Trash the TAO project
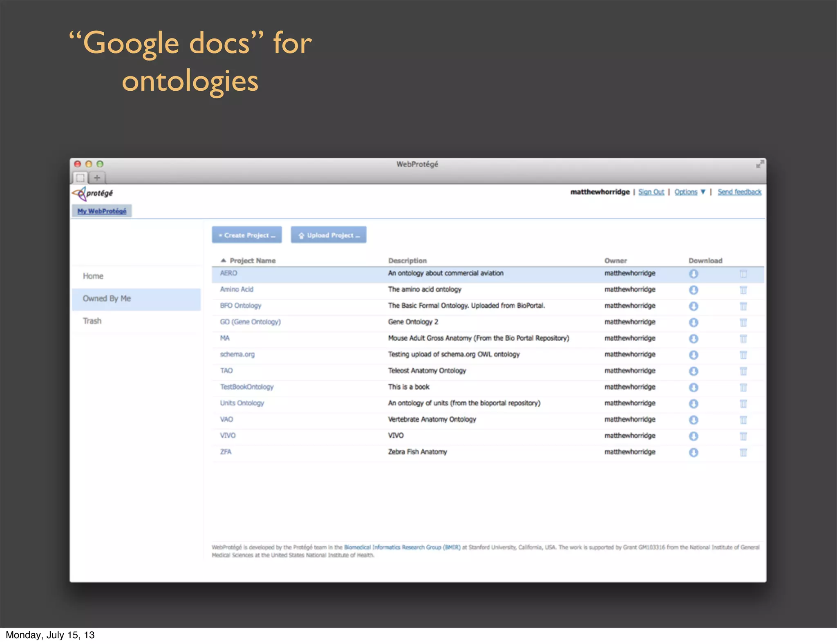Viewport: 837px width, 644px height. 743,371
